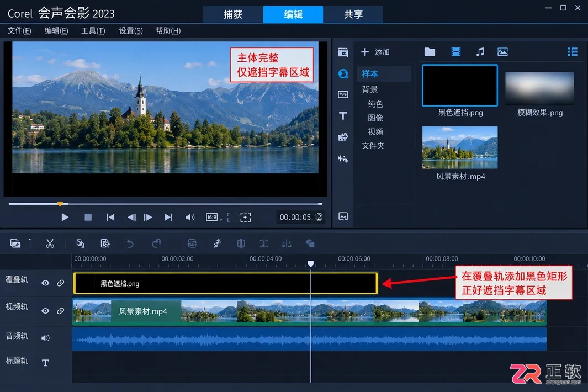Switch to the 编辑 edit tab

pyautogui.click(x=293, y=14)
